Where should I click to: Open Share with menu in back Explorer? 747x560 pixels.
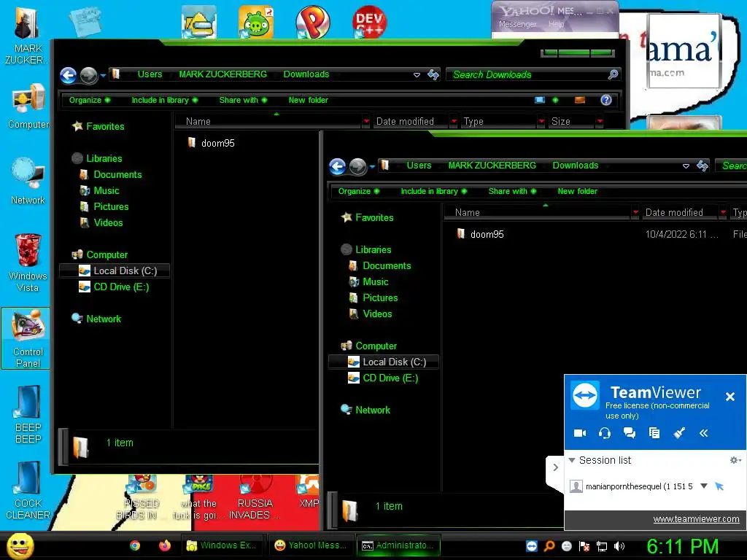pos(243,100)
